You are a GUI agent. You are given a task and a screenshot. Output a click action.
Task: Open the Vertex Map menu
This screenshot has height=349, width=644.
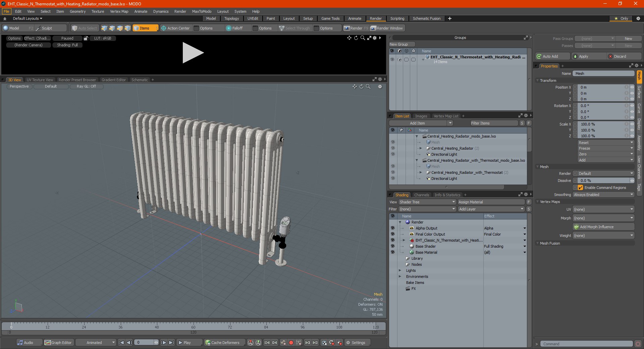[x=119, y=11]
